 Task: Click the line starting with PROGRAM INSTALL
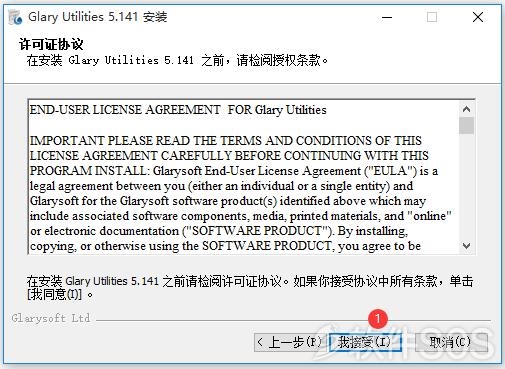(x=234, y=171)
